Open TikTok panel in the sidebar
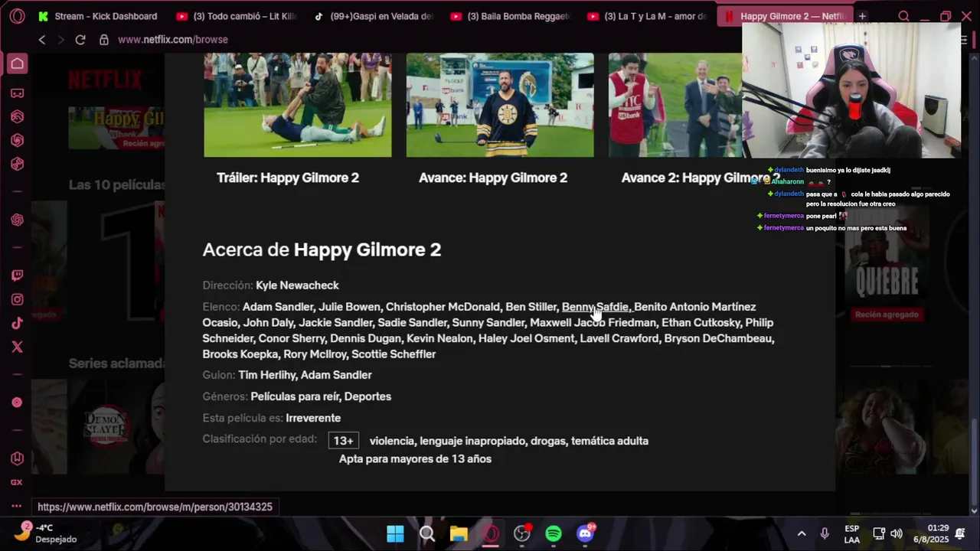The width and height of the screenshot is (980, 551). [17, 324]
